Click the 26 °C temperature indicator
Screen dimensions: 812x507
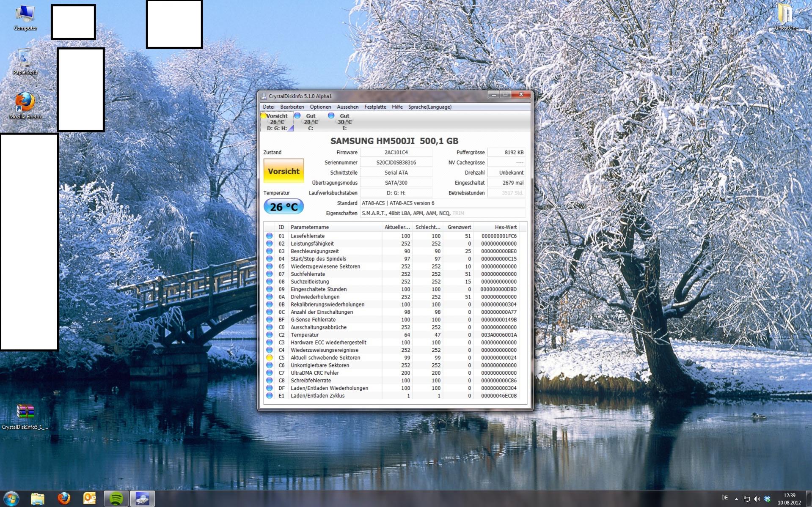pos(284,207)
